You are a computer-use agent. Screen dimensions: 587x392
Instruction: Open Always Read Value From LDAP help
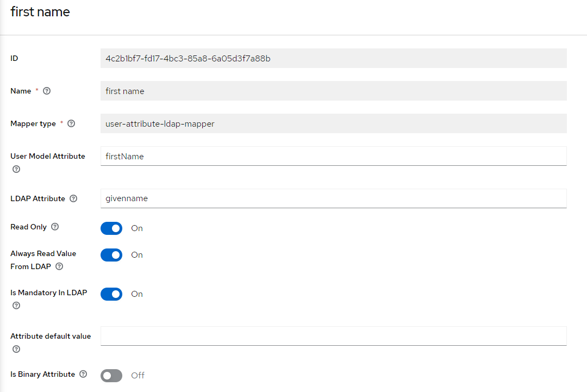click(59, 267)
